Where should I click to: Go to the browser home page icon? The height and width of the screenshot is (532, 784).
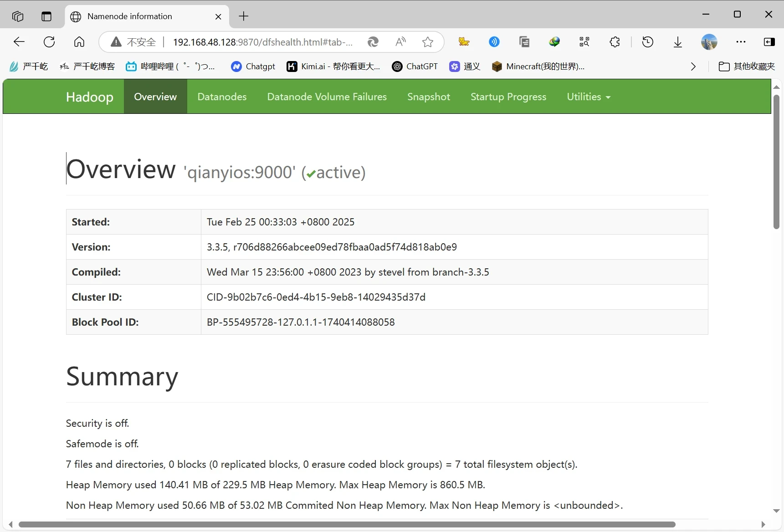point(79,42)
